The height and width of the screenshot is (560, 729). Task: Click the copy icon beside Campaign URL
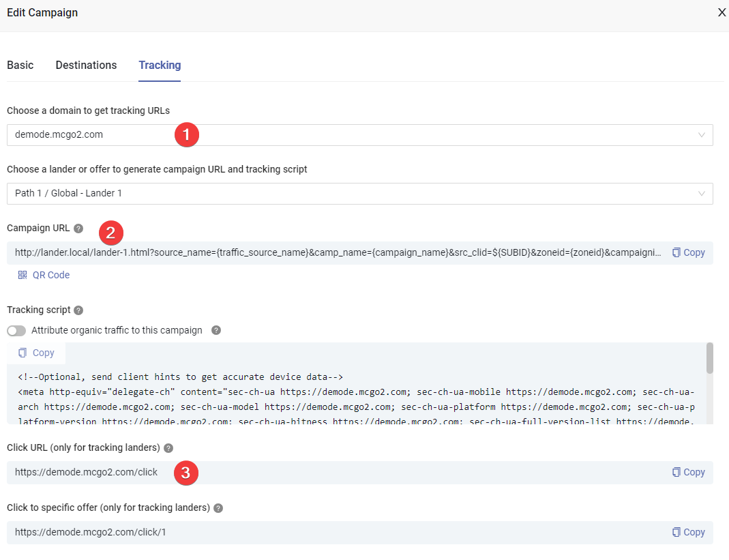point(676,252)
